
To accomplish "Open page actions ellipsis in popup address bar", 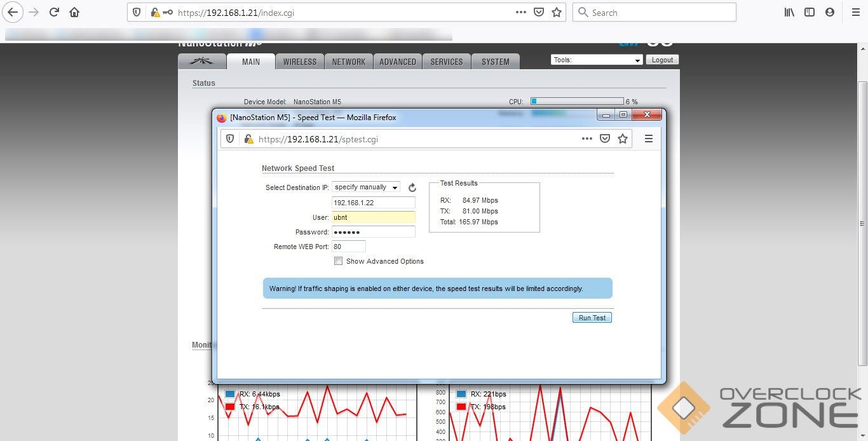I will (x=587, y=139).
